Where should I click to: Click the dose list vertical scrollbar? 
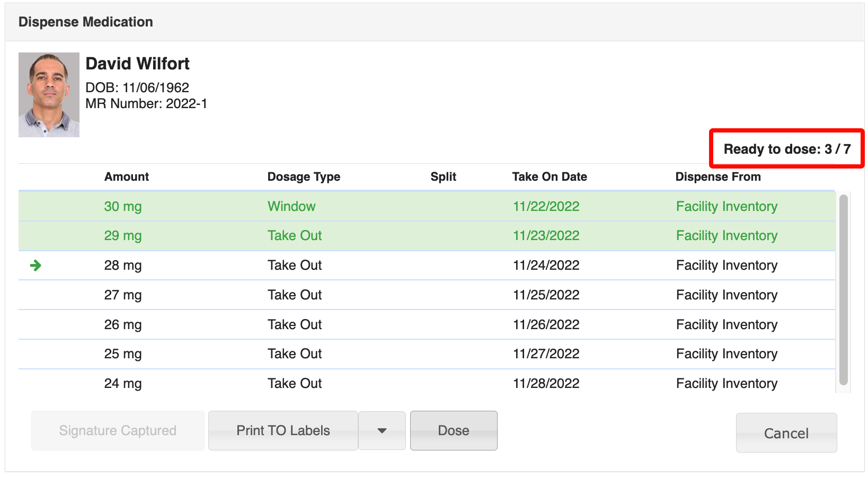pyautogui.click(x=843, y=289)
